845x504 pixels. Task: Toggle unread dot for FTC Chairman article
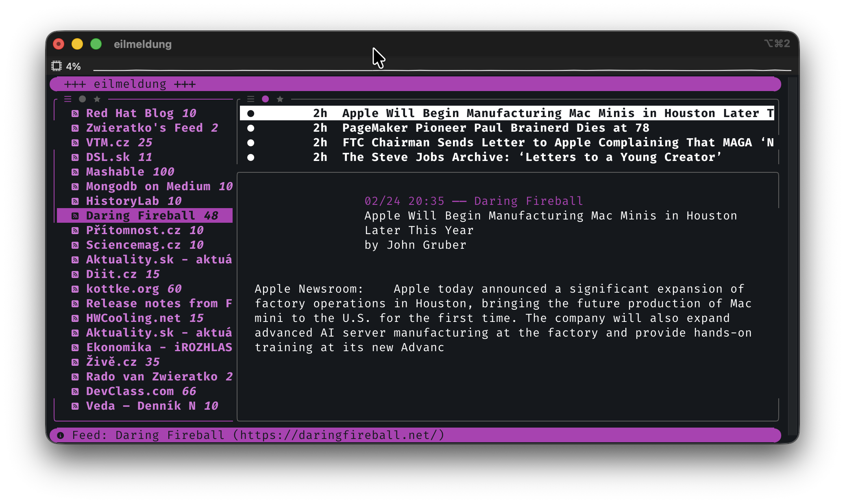(x=251, y=143)
